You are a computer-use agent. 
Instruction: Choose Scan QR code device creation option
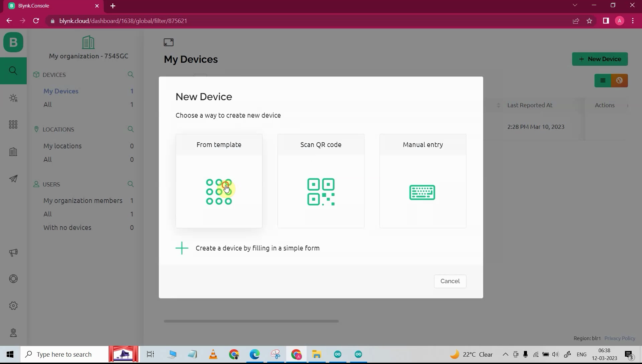(321, 181)
